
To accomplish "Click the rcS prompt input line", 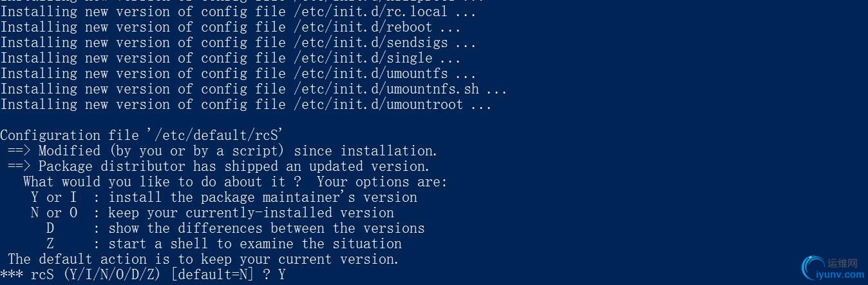I will pos(143,275).
